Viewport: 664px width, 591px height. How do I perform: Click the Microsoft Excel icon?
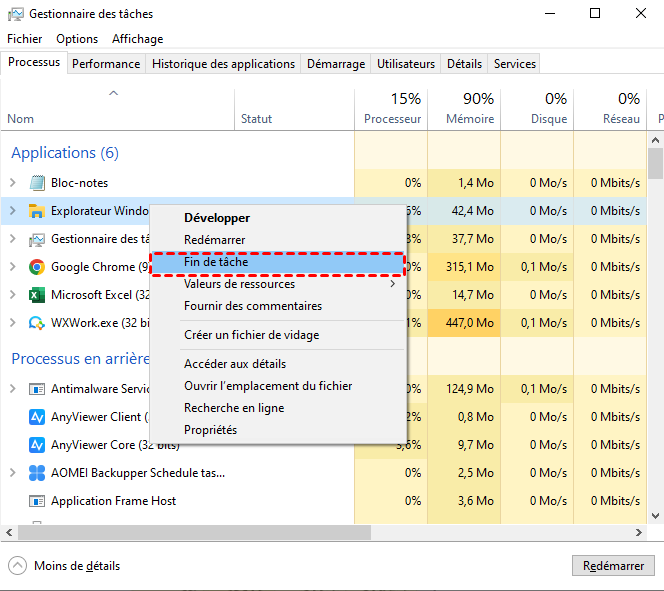coord(37,295)
